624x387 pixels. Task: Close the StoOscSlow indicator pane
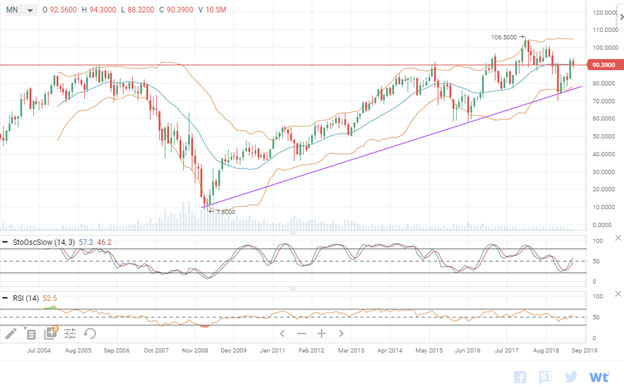[618, 238]
